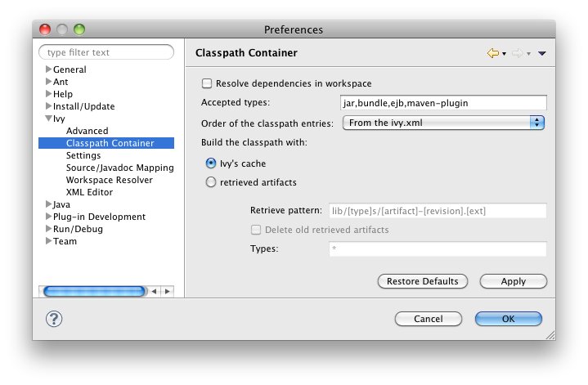Click the sidebar scroll left arrow
588x385 pixels.
pos(155,290)
